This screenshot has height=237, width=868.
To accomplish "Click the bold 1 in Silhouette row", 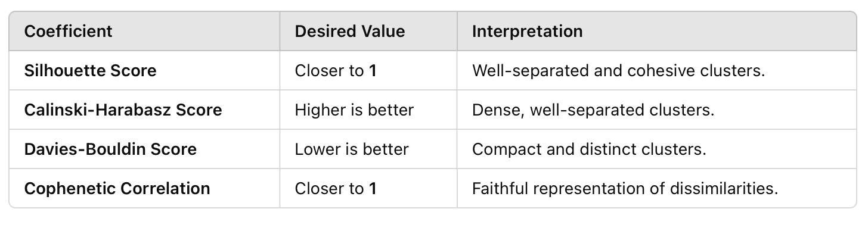I will [x=373, y=70].
